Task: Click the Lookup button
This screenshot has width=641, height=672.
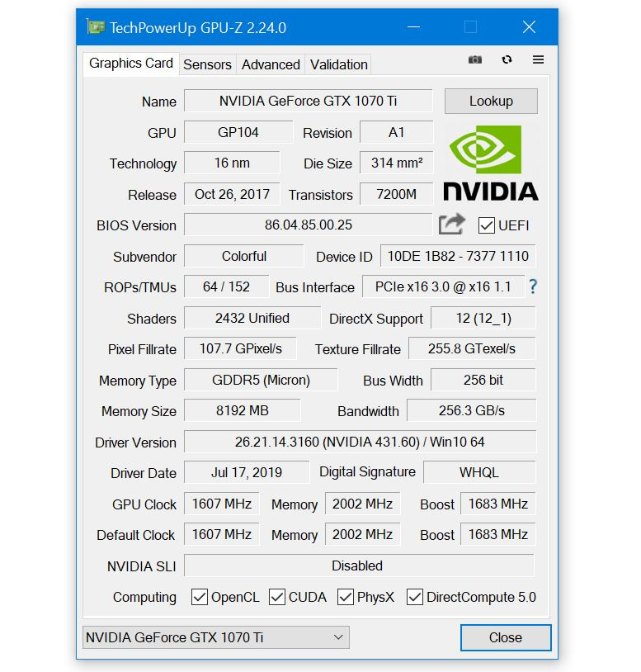Action: [x=491, y=102]
